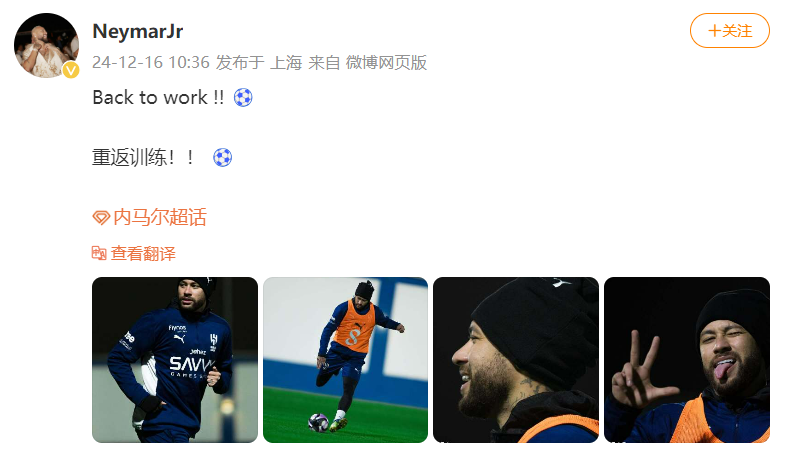Follow NeymarJr with the +关注 button
785x451 pixels.
point(729,31)
